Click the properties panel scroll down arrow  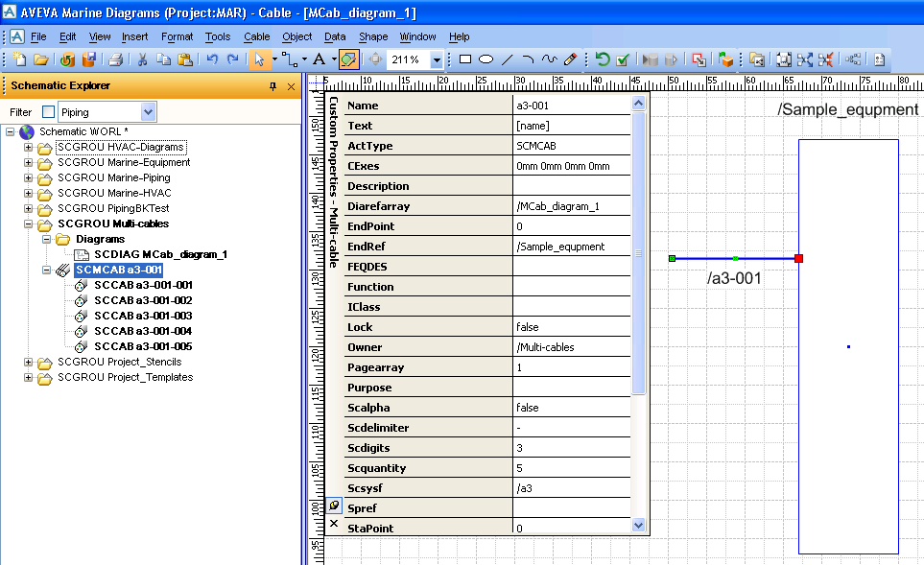(x=639, y=525)
